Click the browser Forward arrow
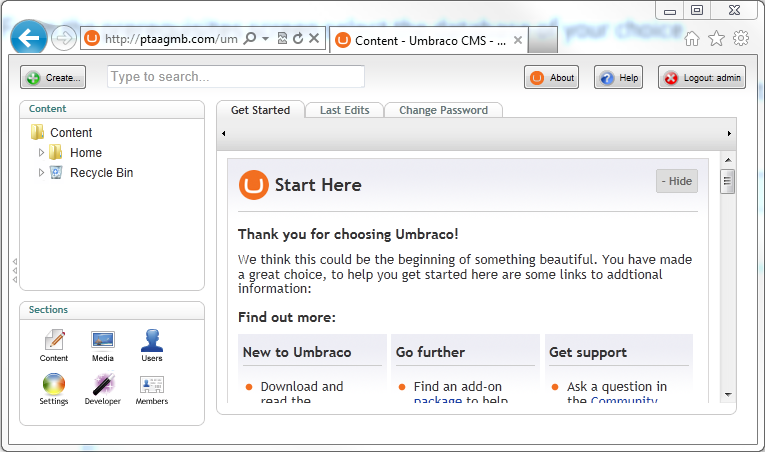This screenshot has width=765, height=452. coord(64,38)
